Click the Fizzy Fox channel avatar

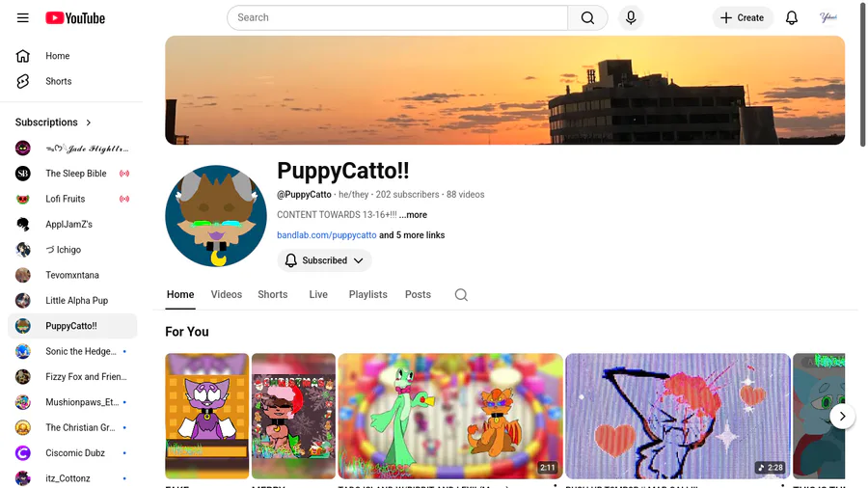coord(23,377)
